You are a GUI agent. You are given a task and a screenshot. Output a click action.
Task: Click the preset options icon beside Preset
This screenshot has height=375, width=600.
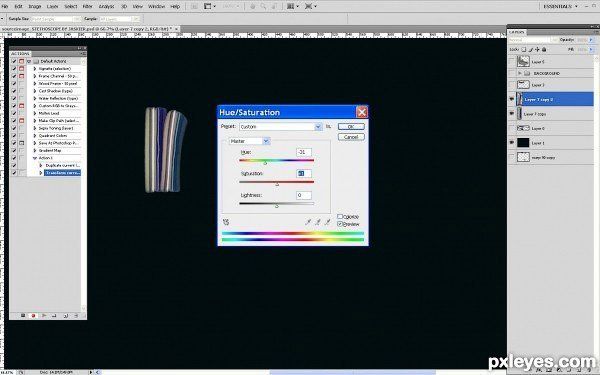coord(328,126)
